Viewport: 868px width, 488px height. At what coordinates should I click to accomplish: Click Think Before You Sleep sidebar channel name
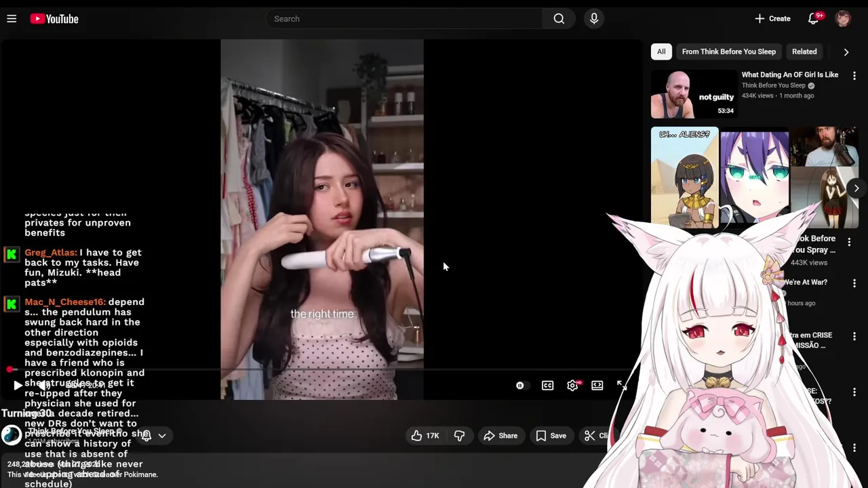pos(774,85)
